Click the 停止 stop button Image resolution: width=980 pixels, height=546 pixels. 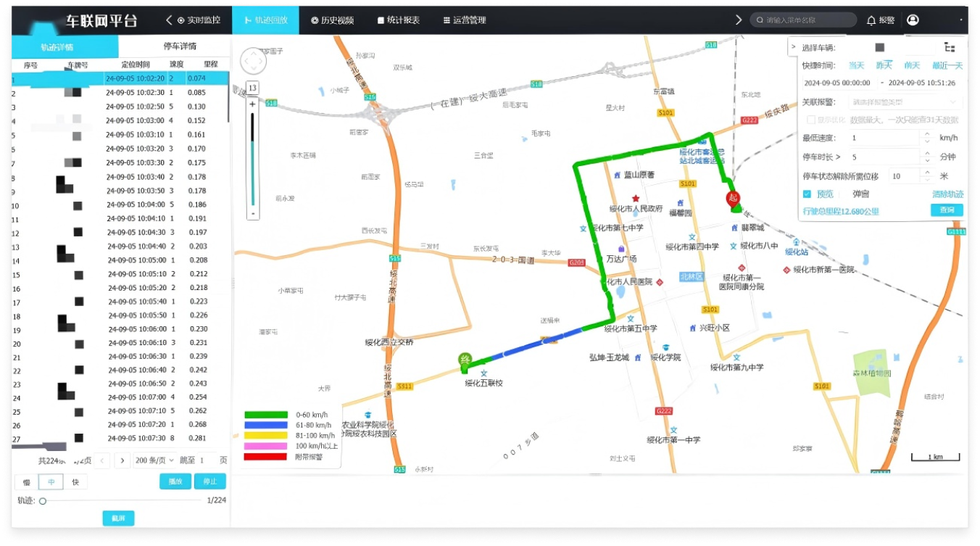[210, 481]
